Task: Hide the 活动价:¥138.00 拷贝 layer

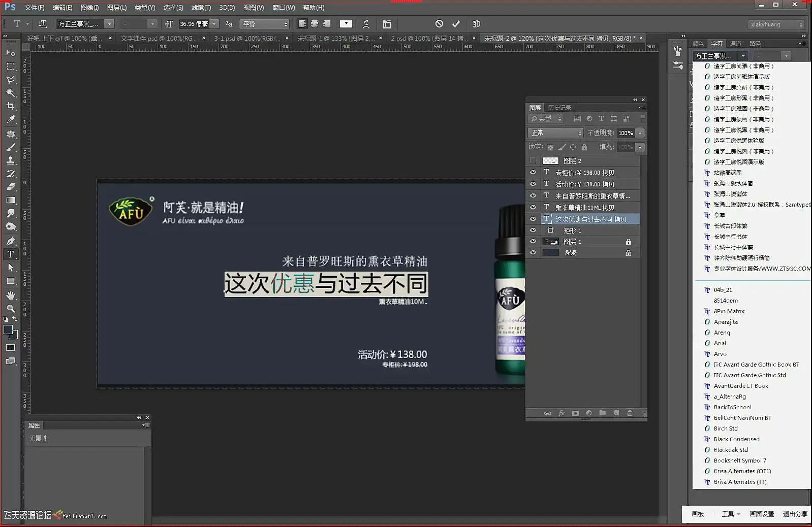Action: coord(533,184)
